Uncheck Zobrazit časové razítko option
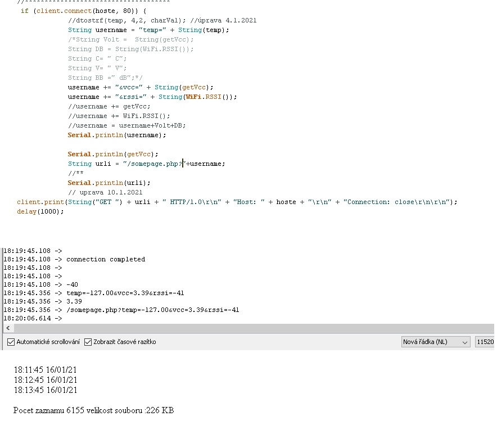 point(88,342)
